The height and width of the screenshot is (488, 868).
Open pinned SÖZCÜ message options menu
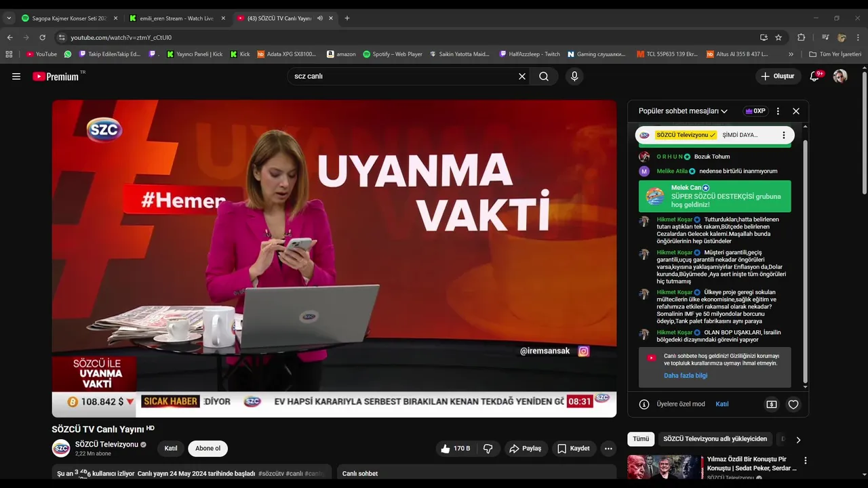coord(784,135)
